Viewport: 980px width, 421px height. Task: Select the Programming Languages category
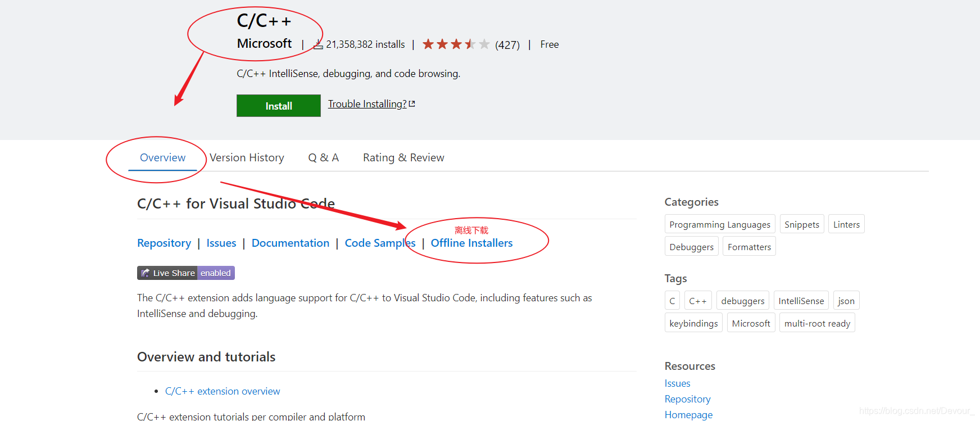click(720, 224)
